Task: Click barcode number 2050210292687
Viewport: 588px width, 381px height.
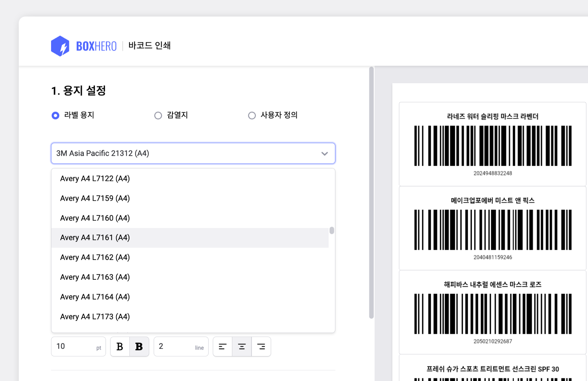Action: pyautogui.click(x=493, y=341)
